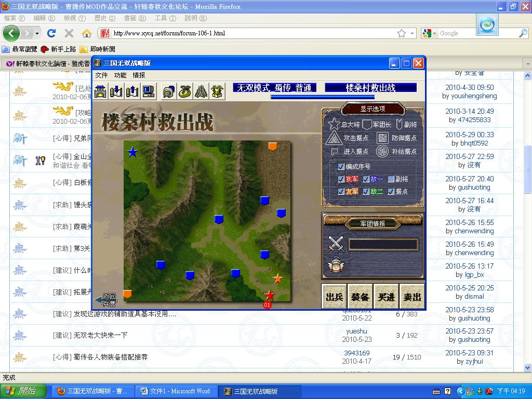The image size is (532, 399).
Task: Open the 情报 menu in the game window
Action: coord(139,75)
